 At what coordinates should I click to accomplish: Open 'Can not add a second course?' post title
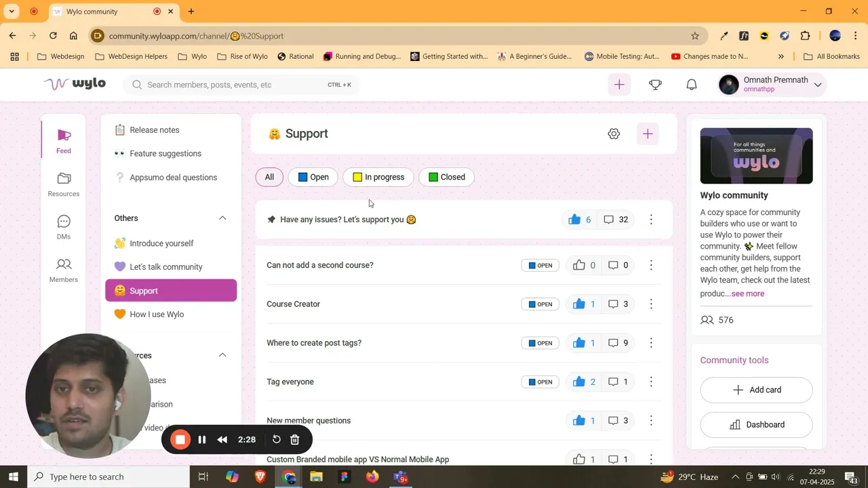(320, 265)
